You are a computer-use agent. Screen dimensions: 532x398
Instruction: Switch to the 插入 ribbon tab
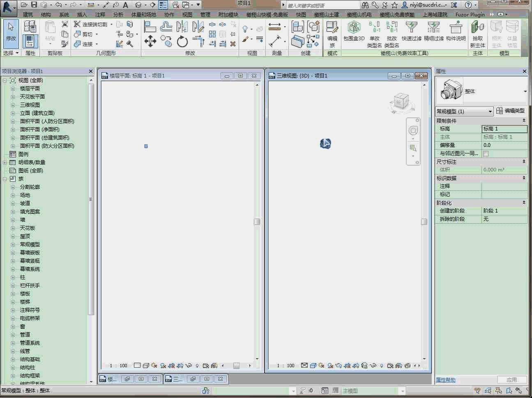(81, 14)
